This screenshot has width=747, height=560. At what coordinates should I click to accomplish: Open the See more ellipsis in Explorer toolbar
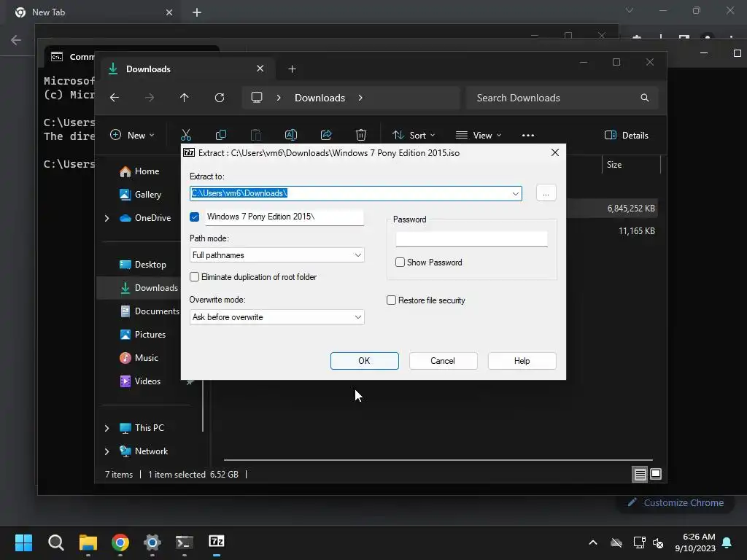coord(528,135)
